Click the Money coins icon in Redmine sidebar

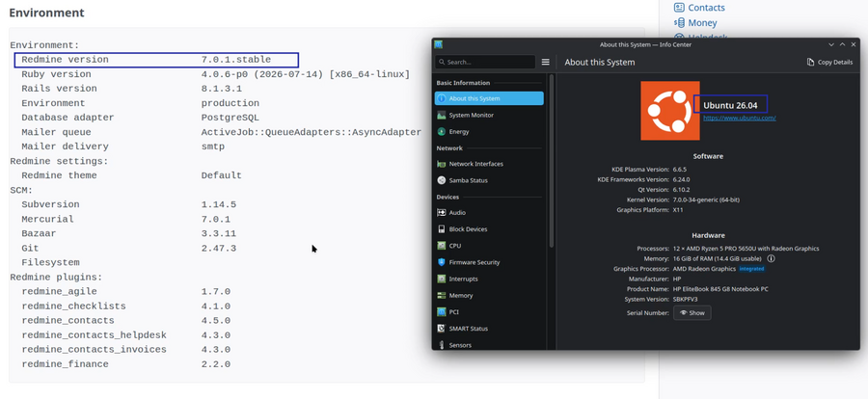click(x=679, y=23)
